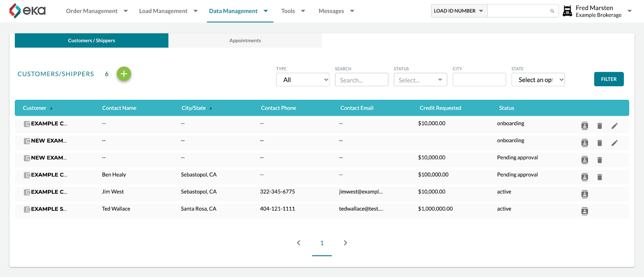Delete the first onboarding customer via trash icon

(599, 126)
